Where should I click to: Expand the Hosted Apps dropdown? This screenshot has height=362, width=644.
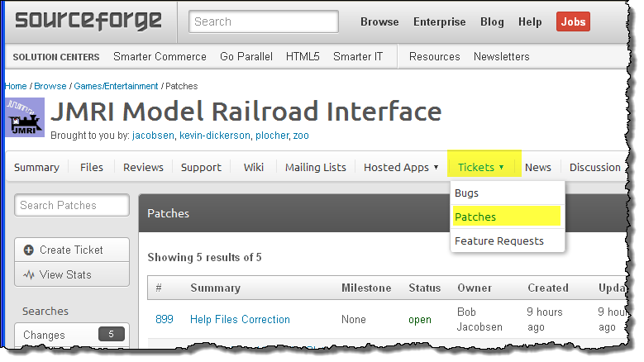click(402, 167)
